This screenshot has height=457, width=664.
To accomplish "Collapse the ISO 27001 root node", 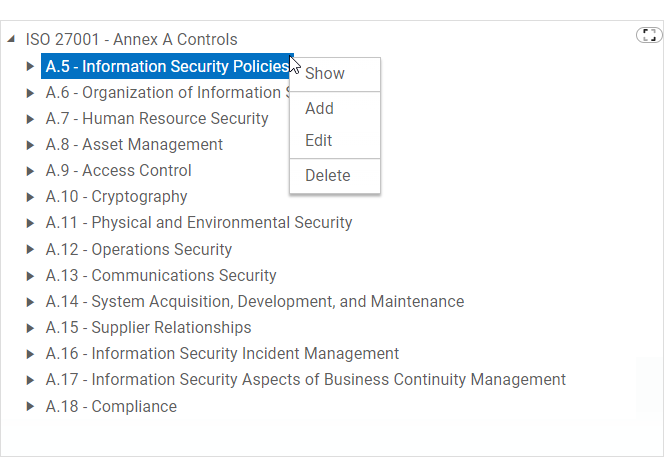I will pos(11,40).
